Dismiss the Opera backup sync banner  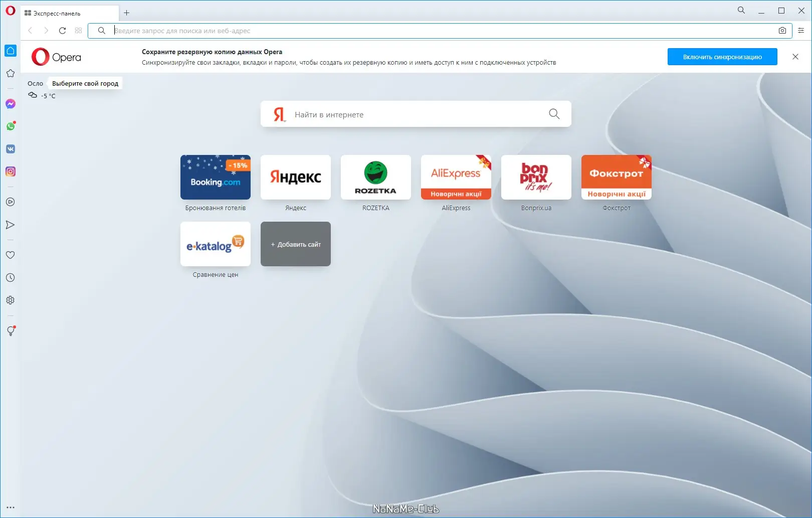[795, 57]
